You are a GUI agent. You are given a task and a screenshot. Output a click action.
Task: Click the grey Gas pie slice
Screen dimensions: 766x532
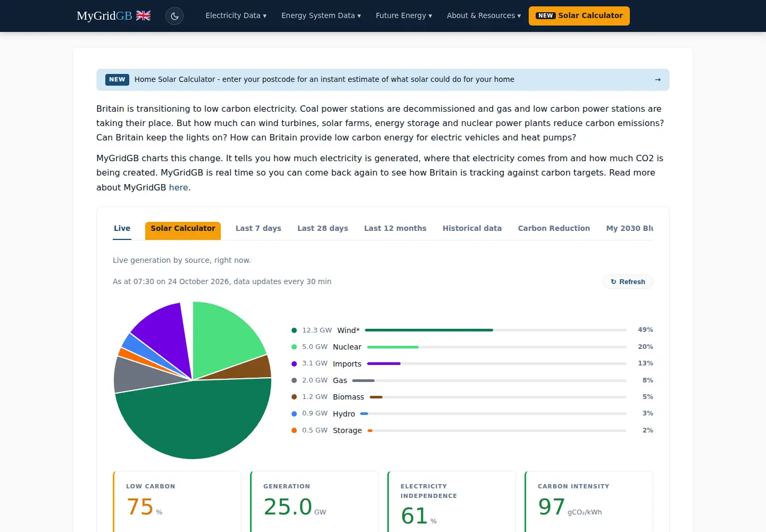click(138, 375)
